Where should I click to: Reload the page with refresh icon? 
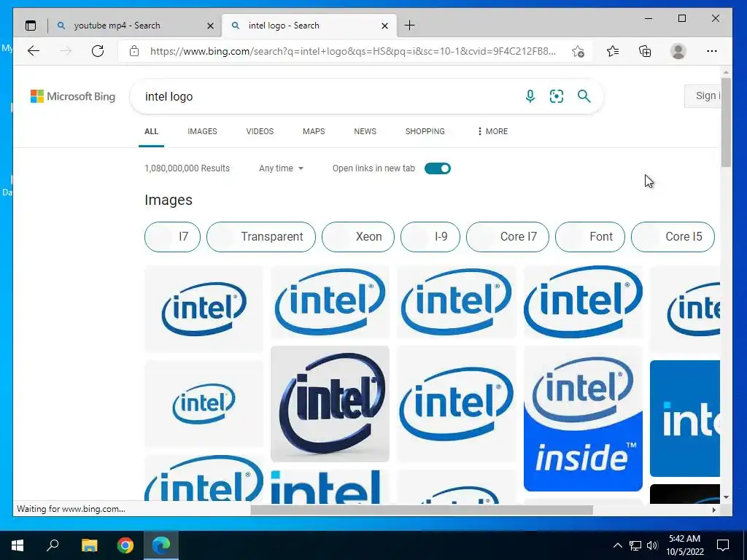click(x=98, y=51)
